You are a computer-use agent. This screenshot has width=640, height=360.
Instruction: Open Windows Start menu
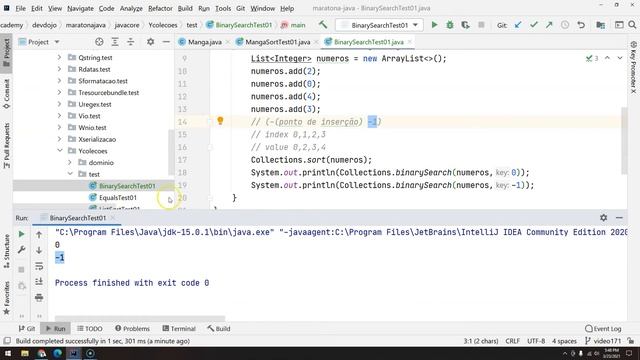(x=8, y=353)
